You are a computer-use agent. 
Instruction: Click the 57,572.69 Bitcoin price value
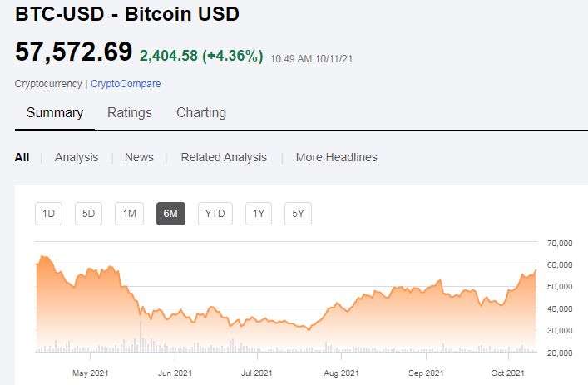pyautogui.click(x=73, y=52)
